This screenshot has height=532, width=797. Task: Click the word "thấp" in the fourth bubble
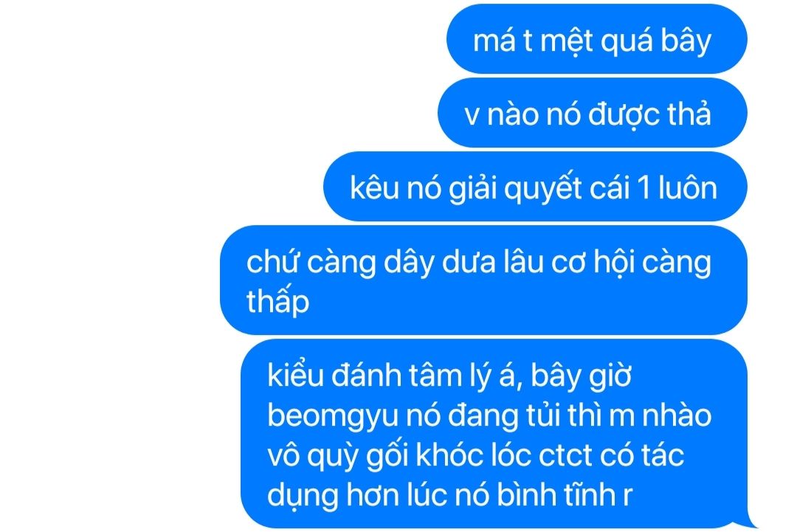click(x=277, y=301)
